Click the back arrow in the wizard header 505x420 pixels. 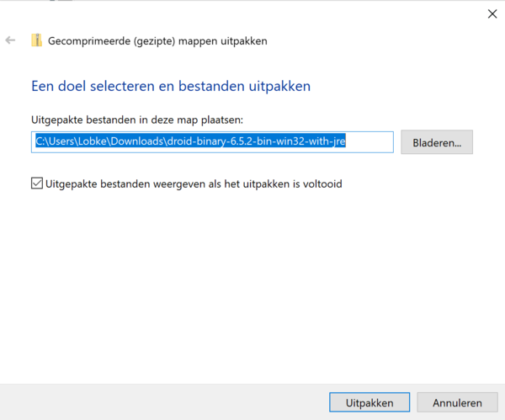pyautogui.click(x=11, y=40)
